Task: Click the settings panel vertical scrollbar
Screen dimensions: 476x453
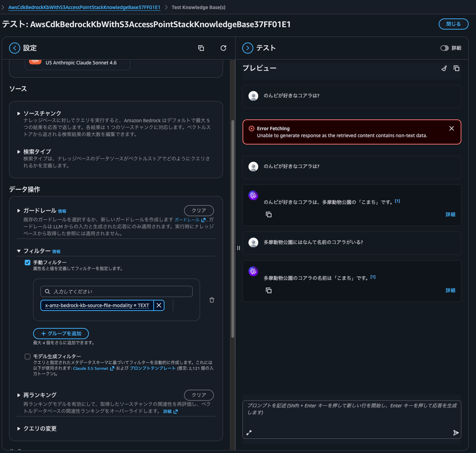Action: click(x=233, y=229)
